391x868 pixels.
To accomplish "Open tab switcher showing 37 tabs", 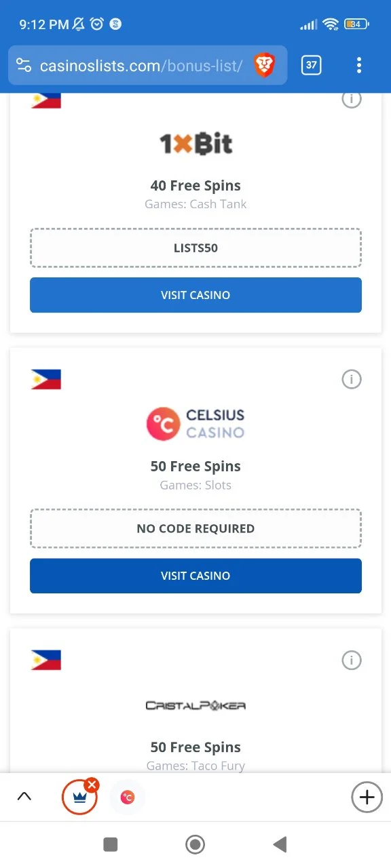I will click(x=312, y=65).
